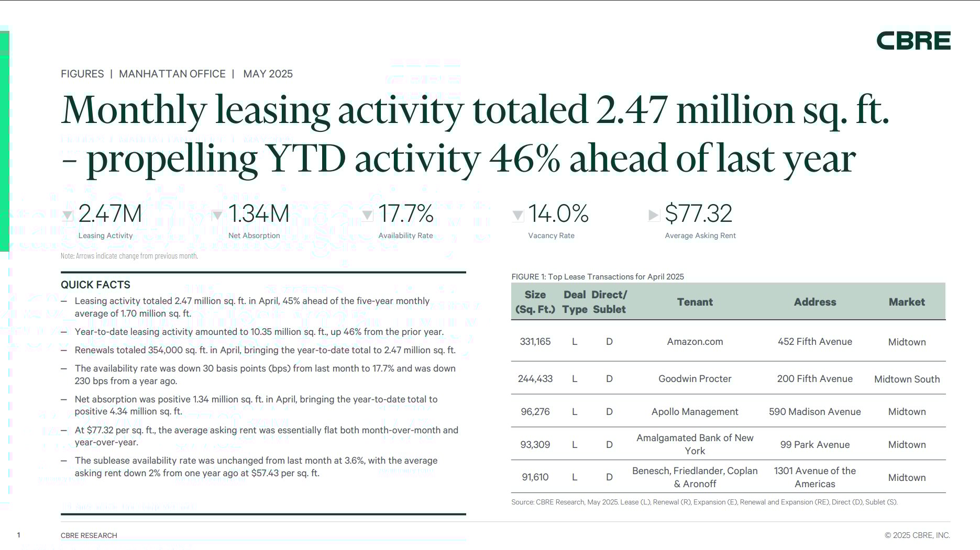The width and height of the screenshot is (980, 550).
Task: Select the Goodwin Procter tenant cell
Action: coord(695,379)
